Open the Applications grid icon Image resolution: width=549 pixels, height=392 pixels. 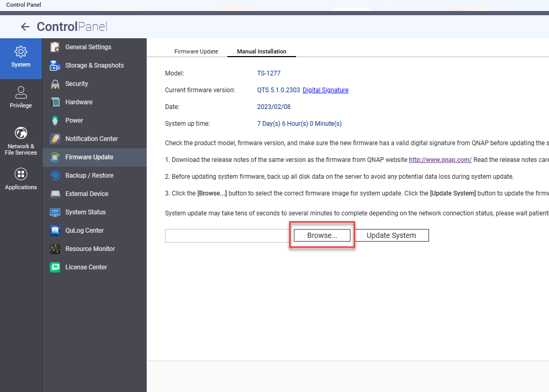(x=20, y=174)
